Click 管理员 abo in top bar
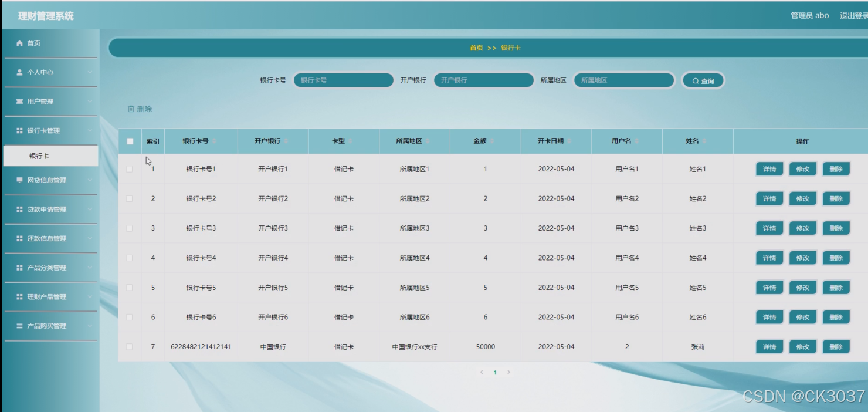The height and width of the screenshot is (412, 868). (x=809, y=16)
